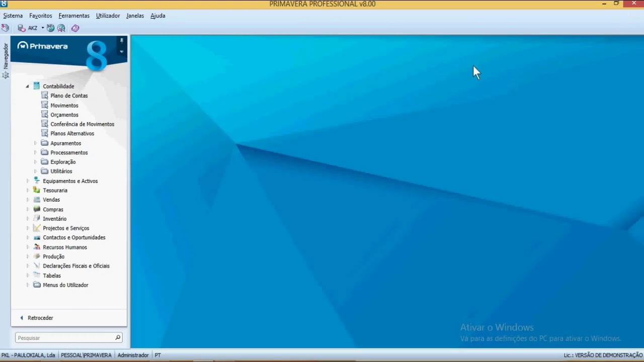Click the Plano de Contas icon
This screenshot has width=644, height=362.
[x=44, y=95]
